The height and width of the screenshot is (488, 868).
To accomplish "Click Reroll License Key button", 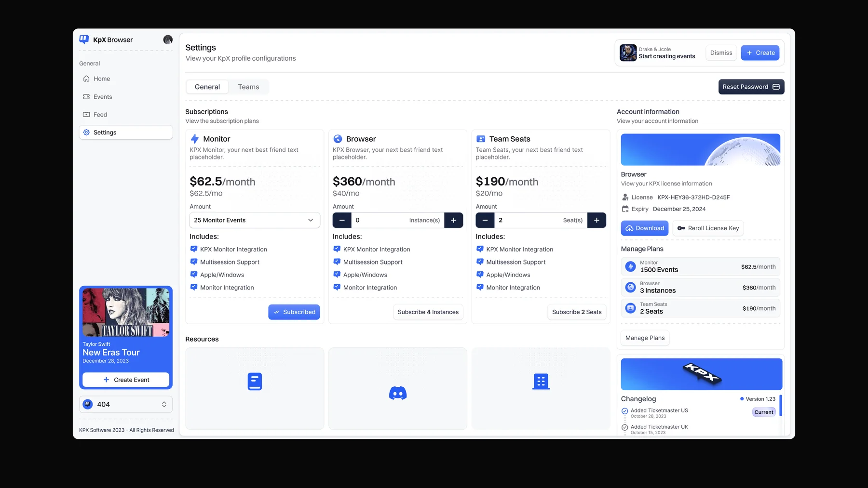I will point(708,228).
